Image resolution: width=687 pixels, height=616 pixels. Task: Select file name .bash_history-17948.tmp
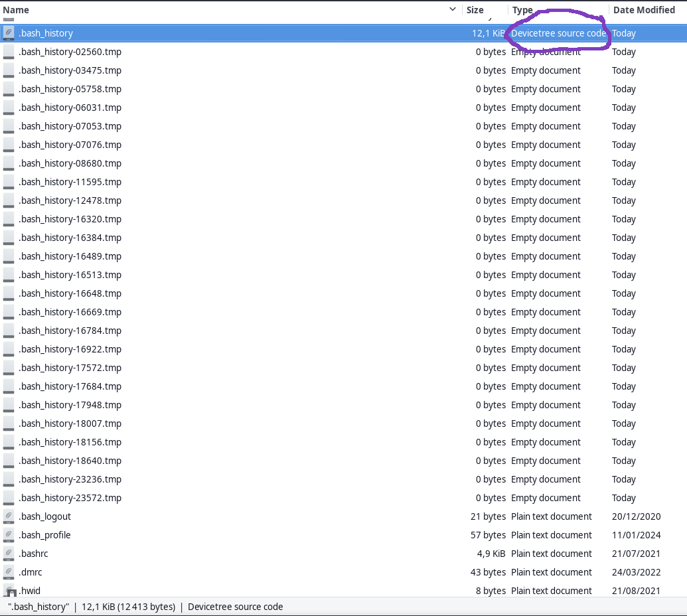click(x=70, y=405)
